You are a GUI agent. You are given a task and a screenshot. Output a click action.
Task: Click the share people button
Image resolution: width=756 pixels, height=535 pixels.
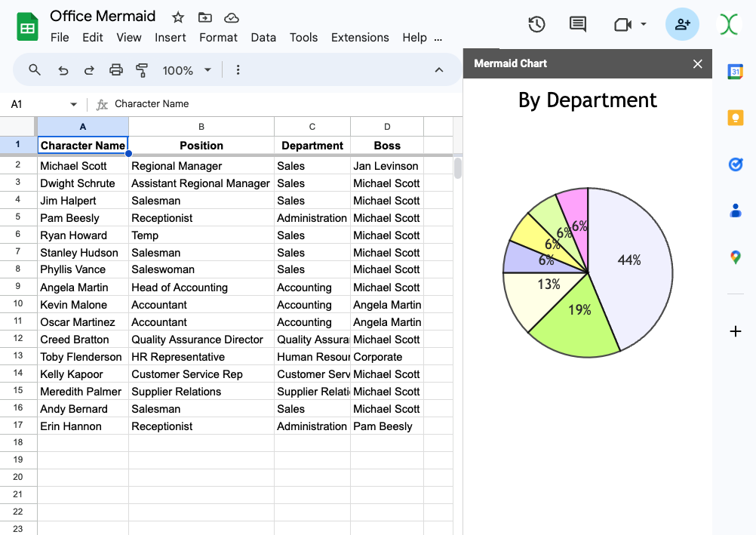[682, 24]
